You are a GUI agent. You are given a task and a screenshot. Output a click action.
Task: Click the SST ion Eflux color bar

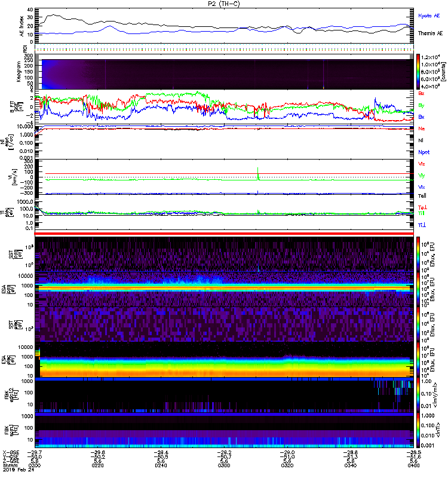[418, 255]
